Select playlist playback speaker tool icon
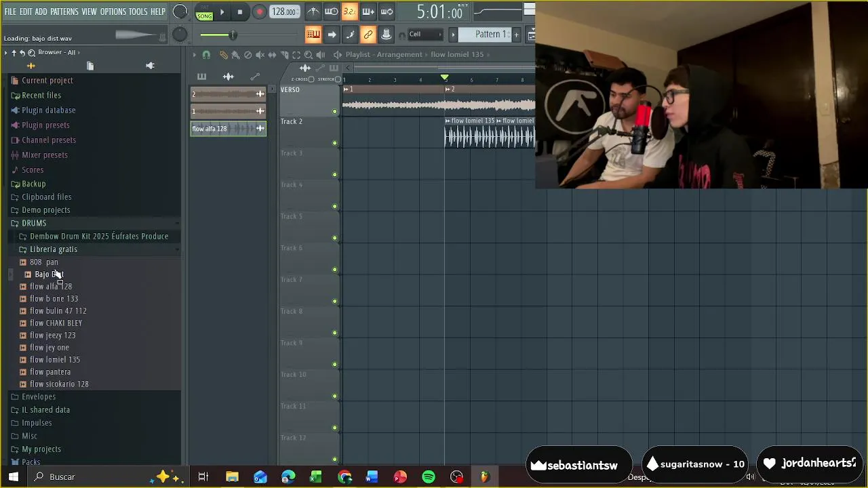 pyautogui.click(x=321, y=54)
